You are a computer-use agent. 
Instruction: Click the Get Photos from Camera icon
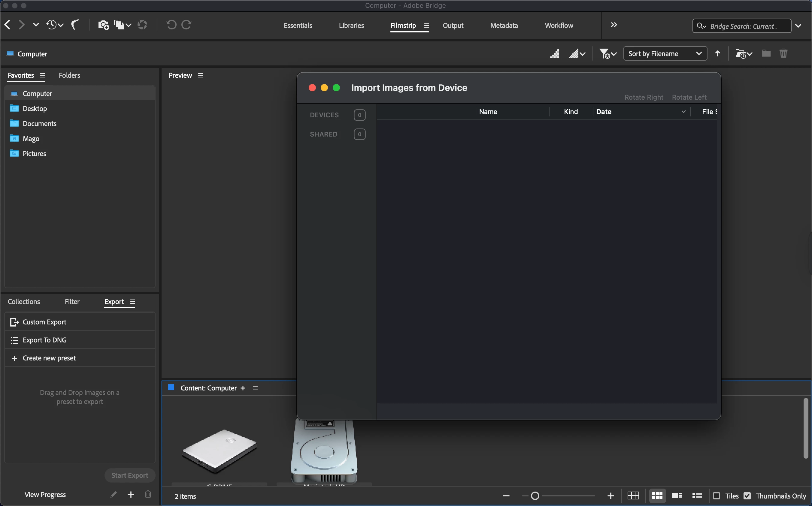[x=103, y=25]
